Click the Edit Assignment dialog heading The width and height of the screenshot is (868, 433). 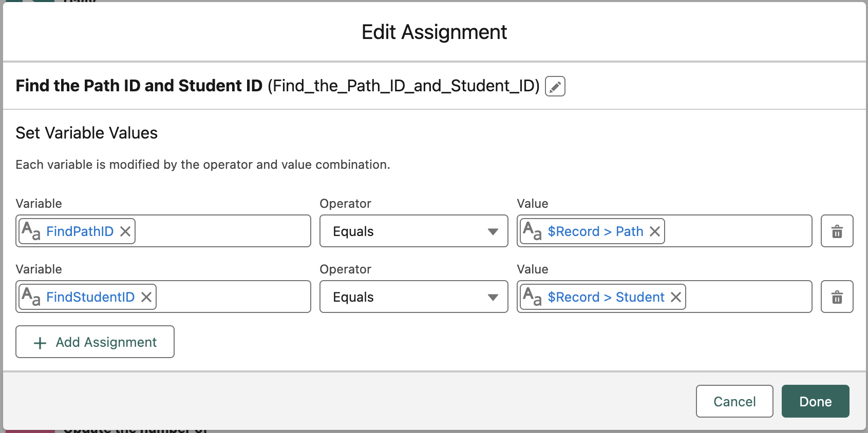434,32
